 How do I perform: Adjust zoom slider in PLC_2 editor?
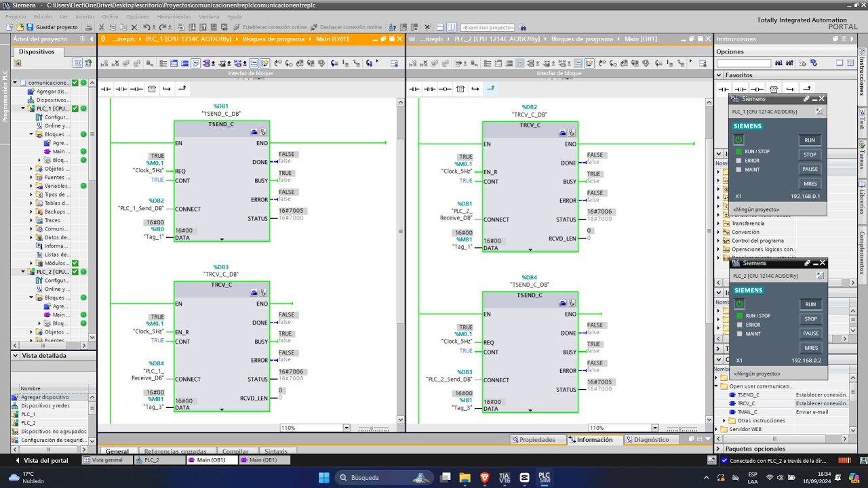pyautogui.click(x=682, y=428)
